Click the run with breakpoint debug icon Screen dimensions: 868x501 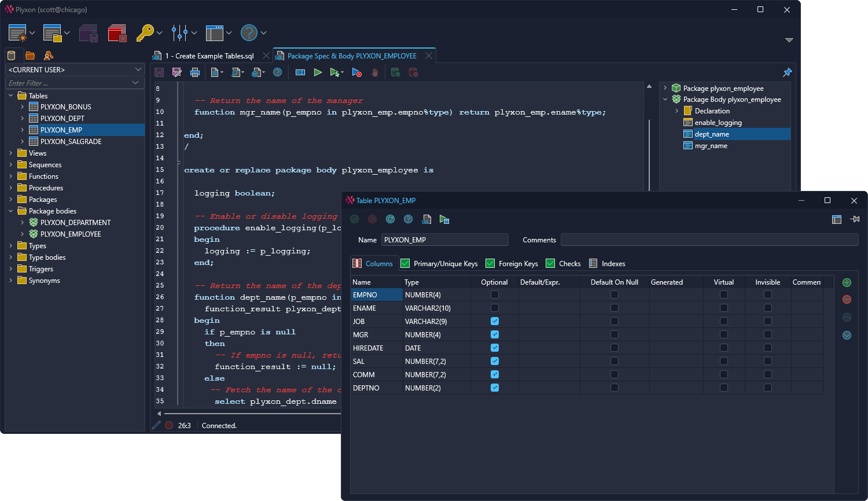(356, 72)
